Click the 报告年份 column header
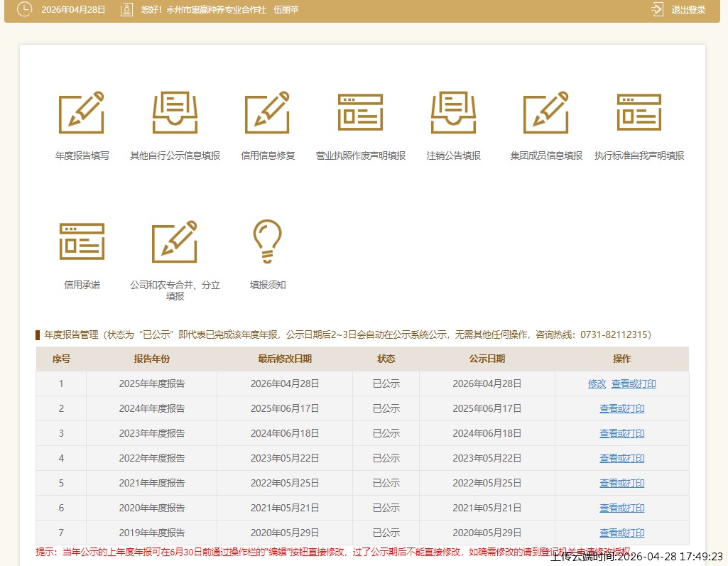Screen dimensions: 728x566 151,359
